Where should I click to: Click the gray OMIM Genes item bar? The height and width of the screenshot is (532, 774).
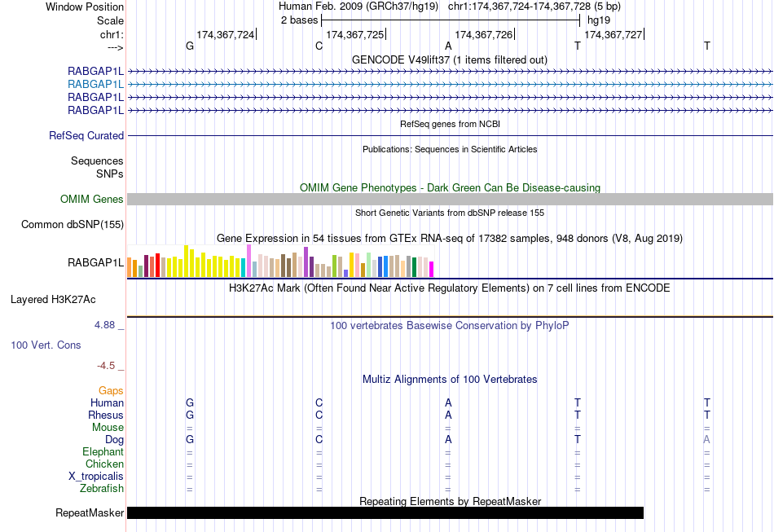[451, 200]
